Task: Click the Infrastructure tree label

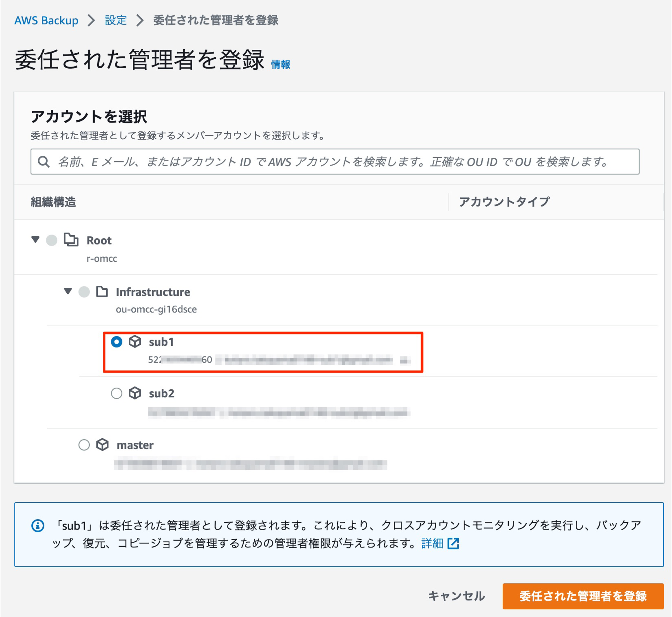Action: [x=153, y=292]
